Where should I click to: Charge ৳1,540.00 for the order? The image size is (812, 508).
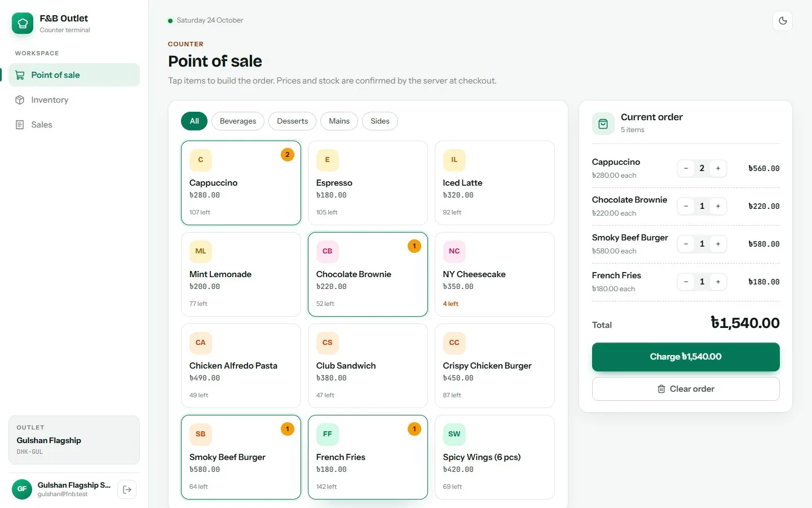click(686, 357)
